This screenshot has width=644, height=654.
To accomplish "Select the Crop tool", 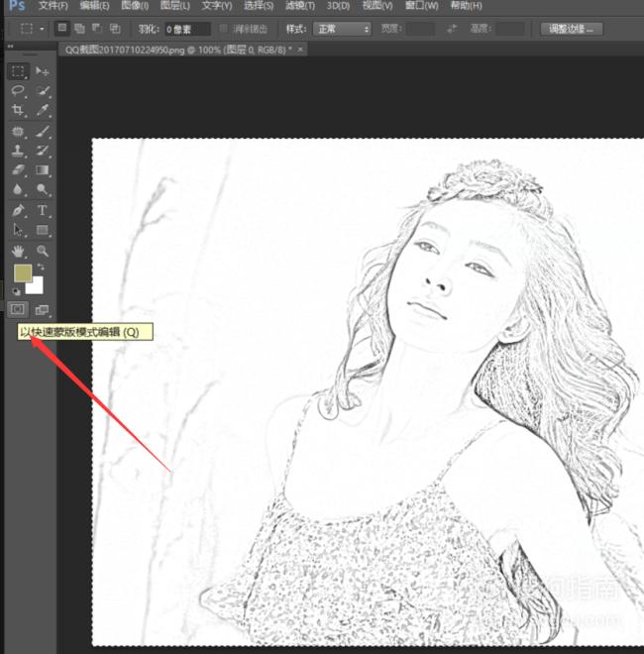I will [x=18, y=111].
